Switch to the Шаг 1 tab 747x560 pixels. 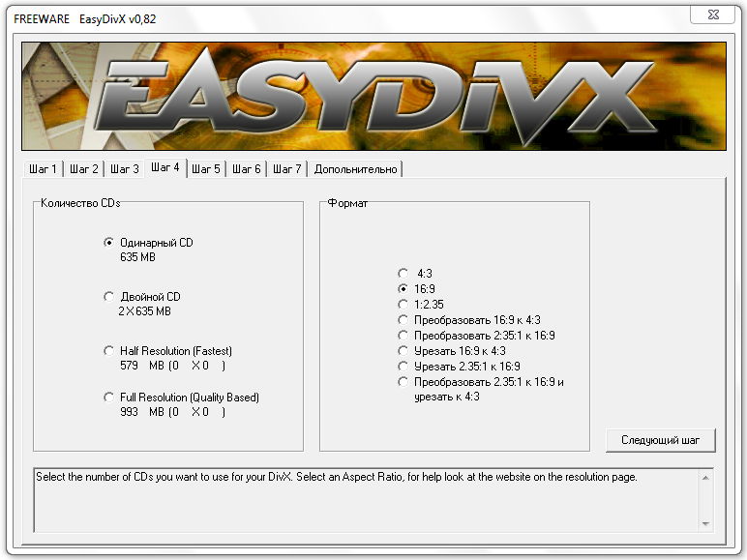point(43,169)
